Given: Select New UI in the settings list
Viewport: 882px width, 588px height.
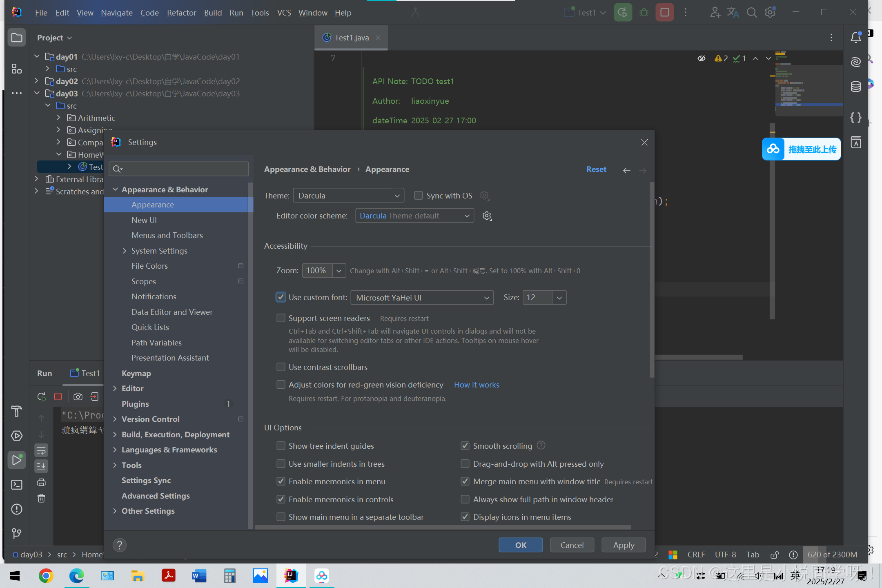Looking at the screenshot, I should 144,220.
